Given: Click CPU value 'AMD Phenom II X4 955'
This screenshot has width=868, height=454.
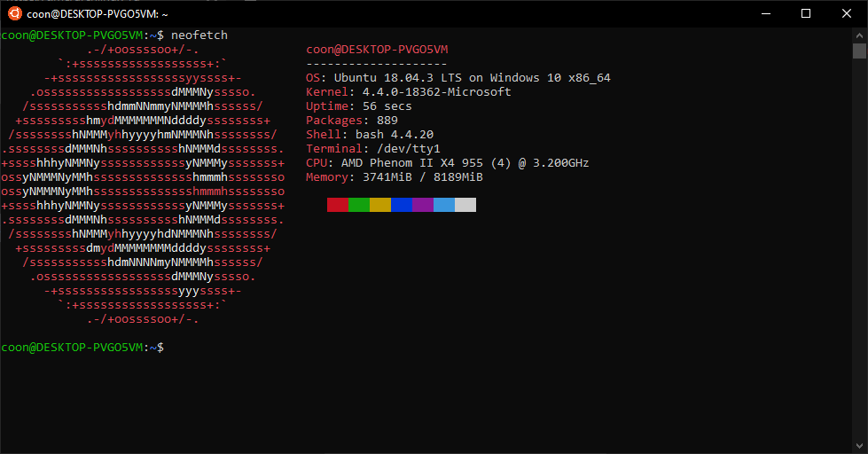Looking at the screenshot, I should (412, 163).
